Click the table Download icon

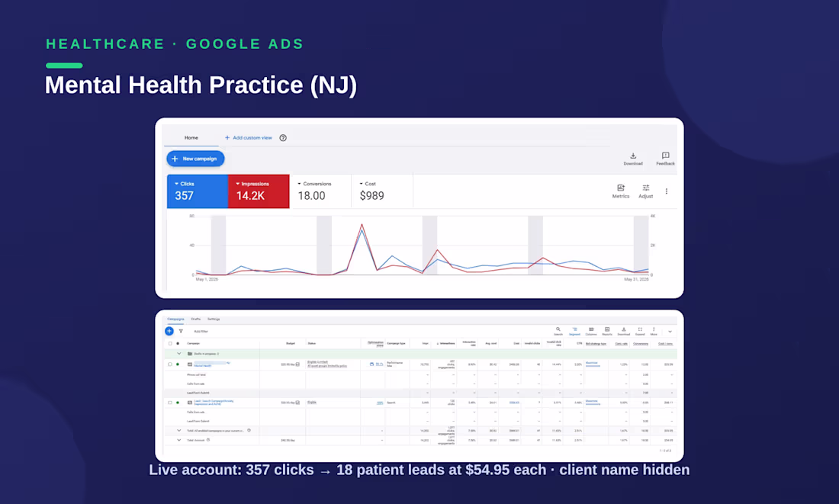click(623, 329)
